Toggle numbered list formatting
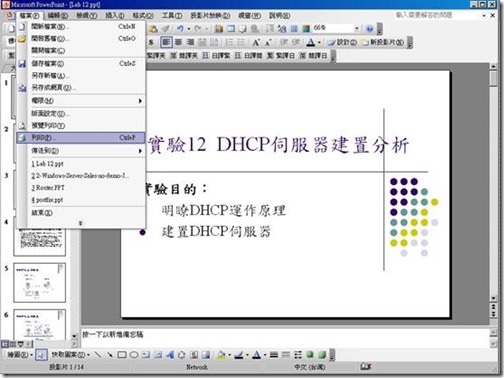Viewport: 504px width, 378px height. 229,42
